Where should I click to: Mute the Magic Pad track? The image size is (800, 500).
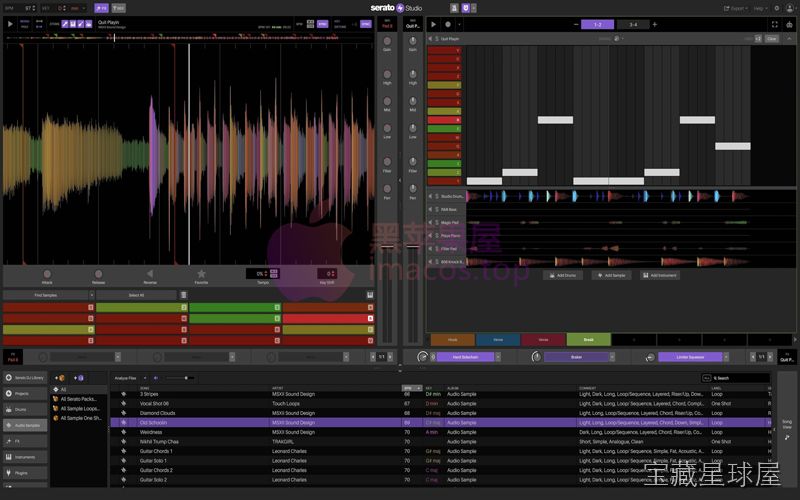(430, 222)
